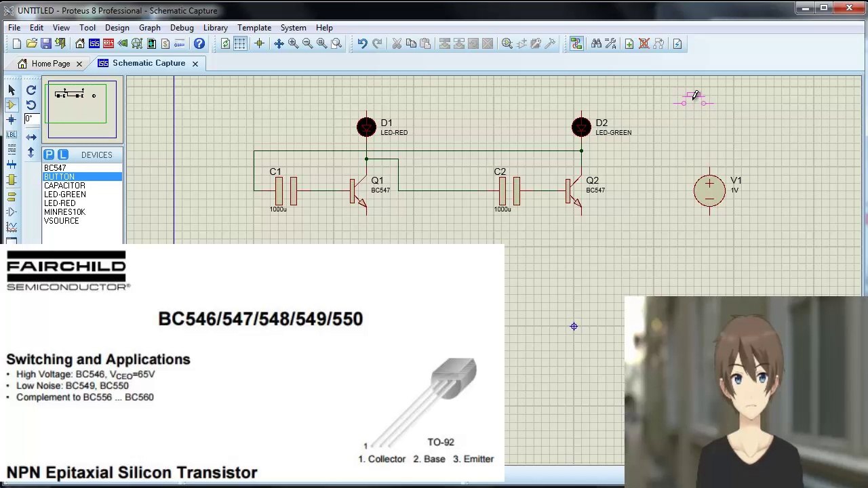Open the Template menu
The width and height of the screenshot is (868, 488).
(254, 28)
